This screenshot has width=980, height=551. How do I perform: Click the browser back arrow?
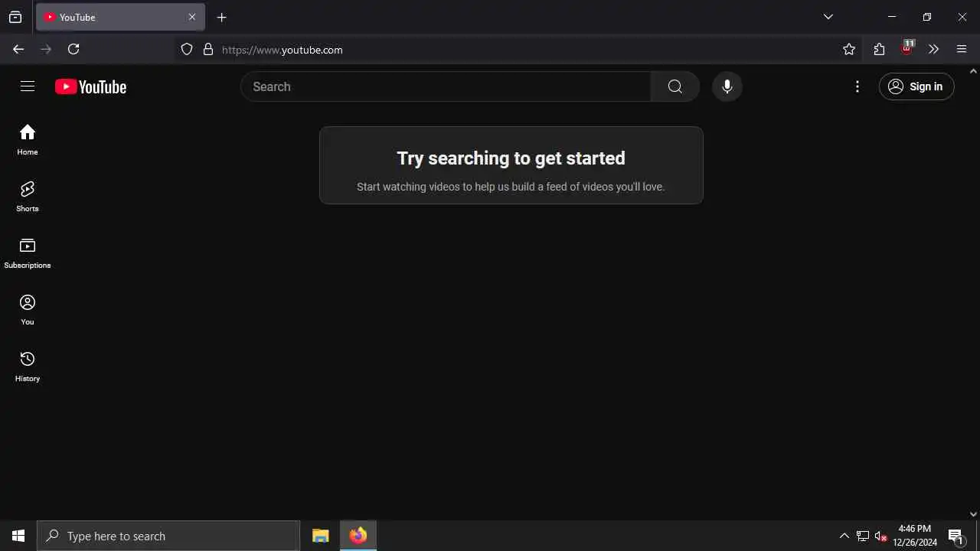pyautogui.click(x=18, y=49)
